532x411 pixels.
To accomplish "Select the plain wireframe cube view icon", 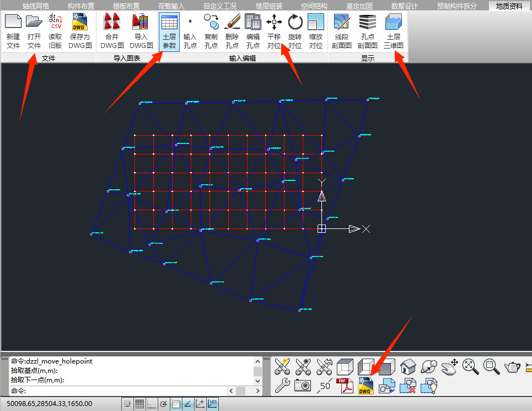I will tap(345, 366).
